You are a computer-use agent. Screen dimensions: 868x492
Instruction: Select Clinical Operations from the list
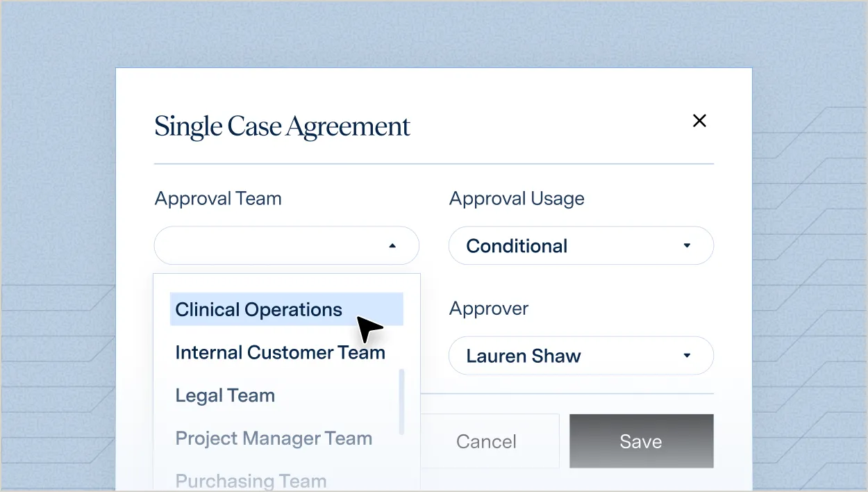coord(287,309)
